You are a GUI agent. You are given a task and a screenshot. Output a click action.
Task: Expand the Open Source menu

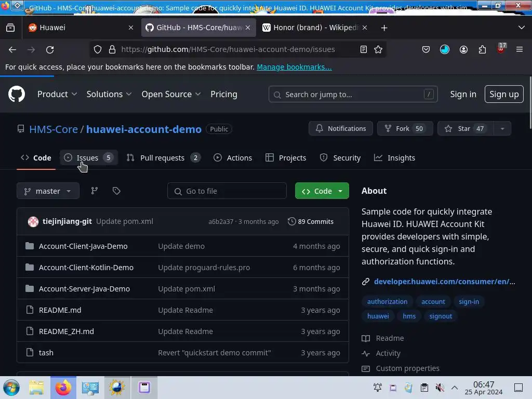click(x=171, y=94)
